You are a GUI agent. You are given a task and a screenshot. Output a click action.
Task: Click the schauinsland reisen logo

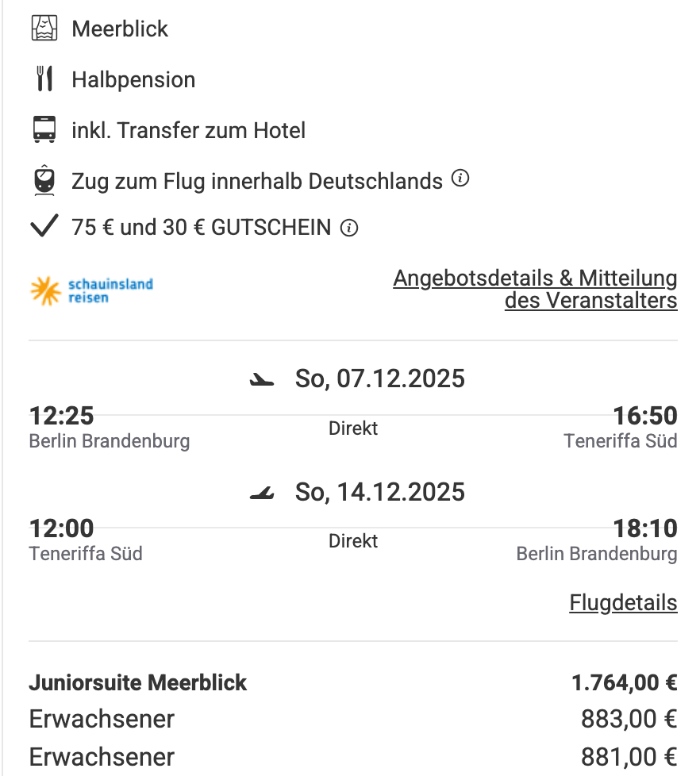point(91,290)
